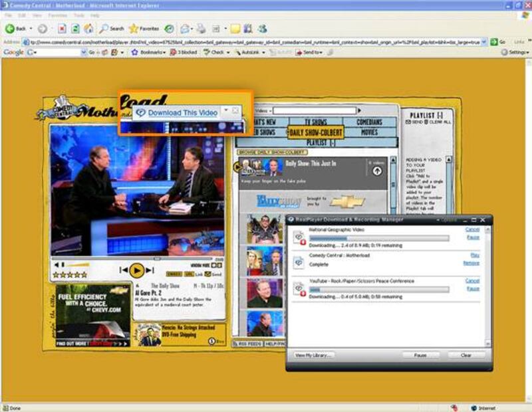Click View My Library button
Image resolution: width=532 pixels, height=412 pixels.
(313, 356)
